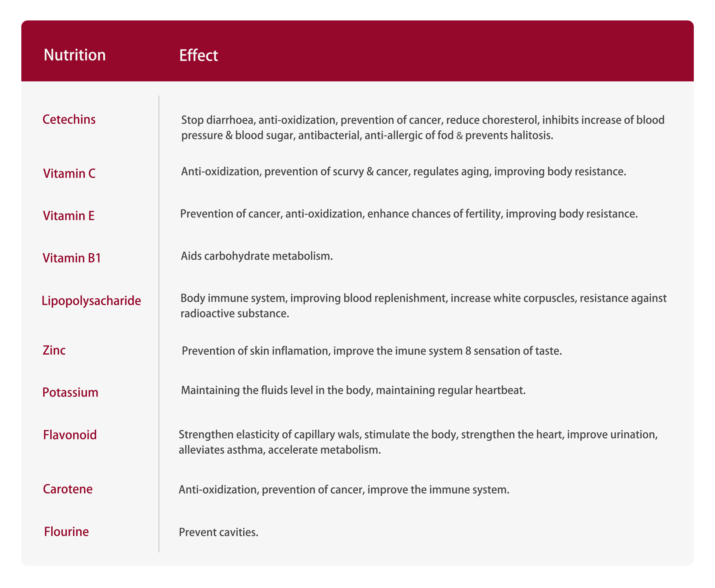
Task: Choose the Vitamin B1 label
Action: coord(72,258)
